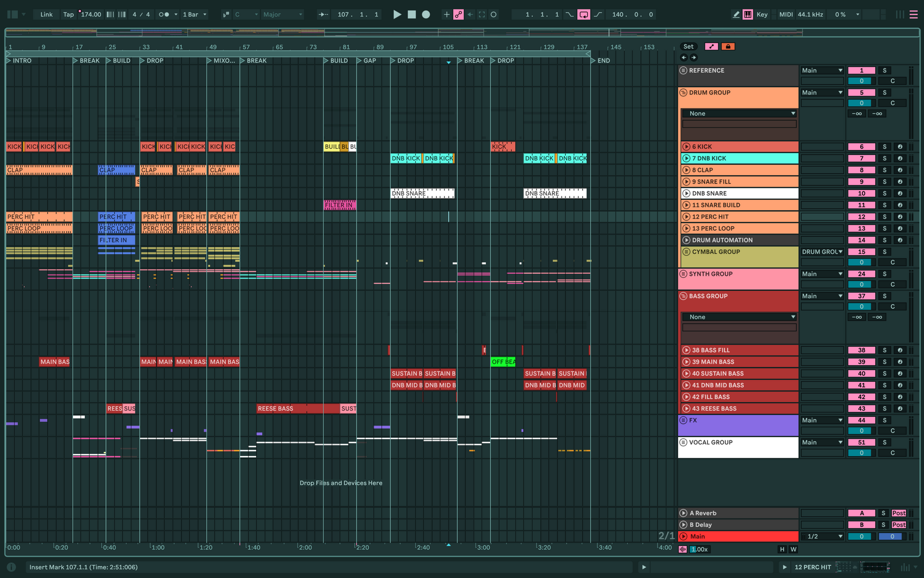924x578 pixels.
Task: Open the browser panel toggle icon
Action: coord(13,14)
